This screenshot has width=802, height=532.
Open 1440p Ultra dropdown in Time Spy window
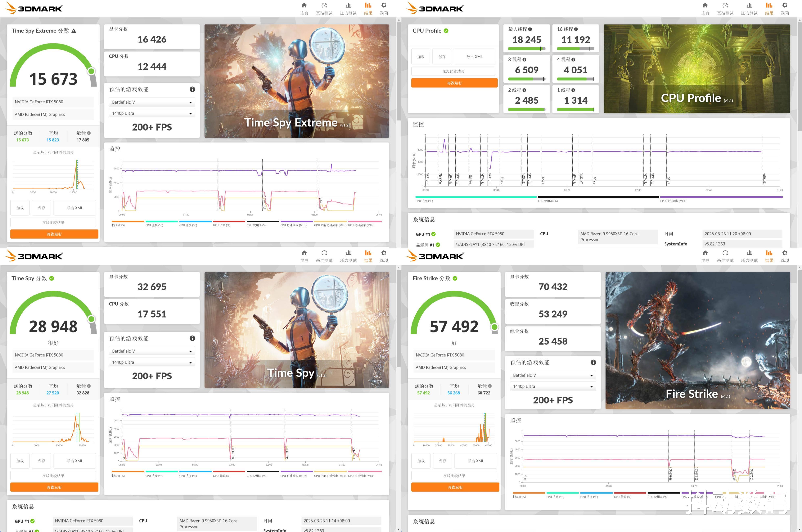(x=152, y=362)
